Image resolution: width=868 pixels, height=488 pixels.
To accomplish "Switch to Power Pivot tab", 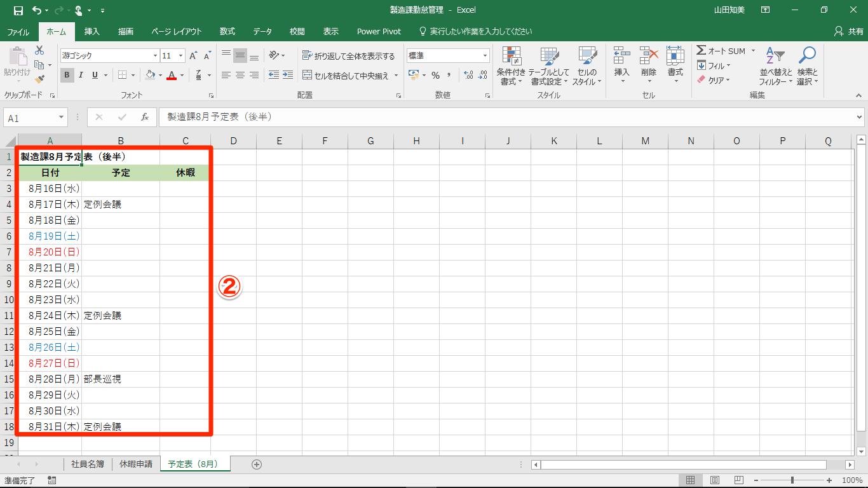I will coord(379,31).
